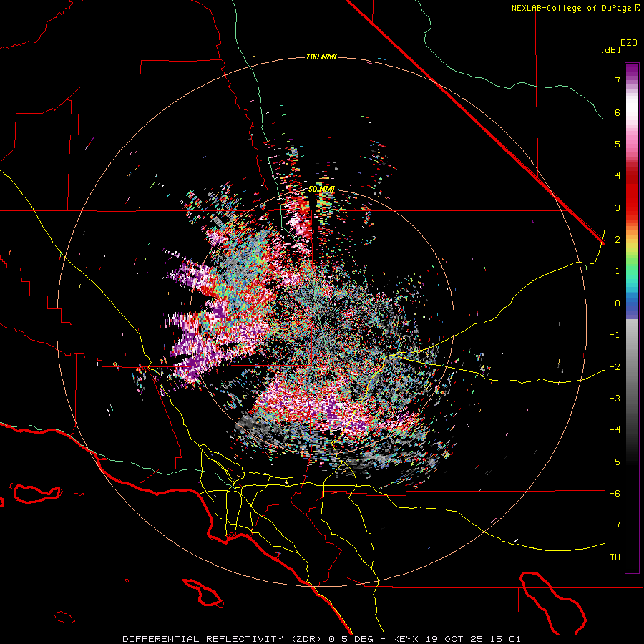Select the -4 value on the scale
This screenshot has width=644, height=644.
tap(615, 430)
